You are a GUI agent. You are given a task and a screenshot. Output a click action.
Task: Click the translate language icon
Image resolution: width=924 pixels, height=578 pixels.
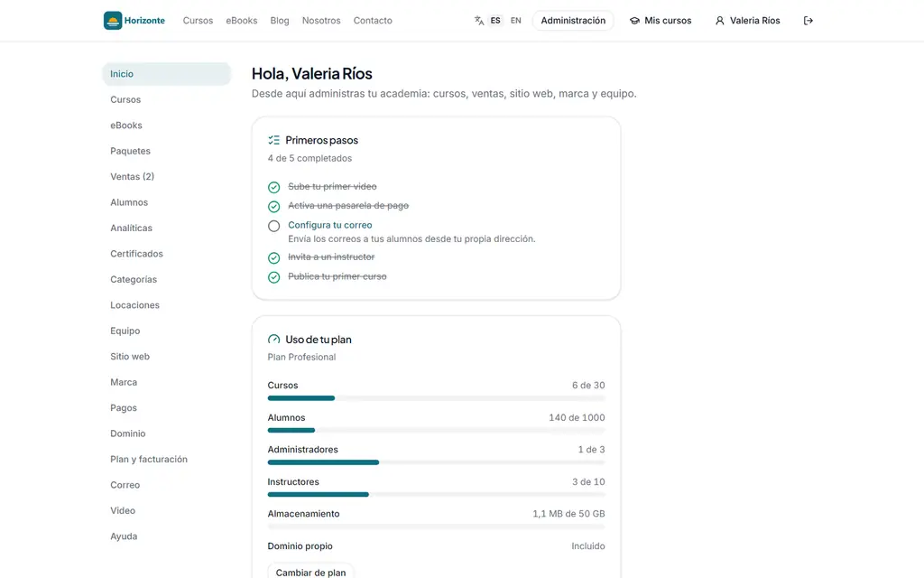pos(479,21)
